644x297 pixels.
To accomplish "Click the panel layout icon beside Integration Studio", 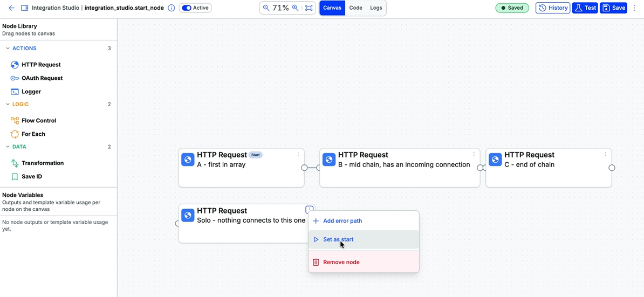I will tap(25, 8).
